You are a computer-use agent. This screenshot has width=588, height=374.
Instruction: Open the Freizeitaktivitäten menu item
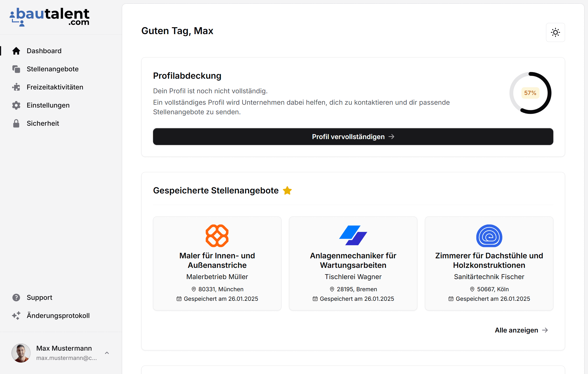pos(55,87)
